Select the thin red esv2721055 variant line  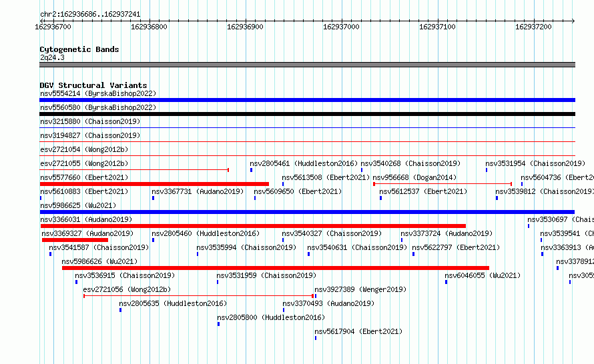(x=134, y=170)
